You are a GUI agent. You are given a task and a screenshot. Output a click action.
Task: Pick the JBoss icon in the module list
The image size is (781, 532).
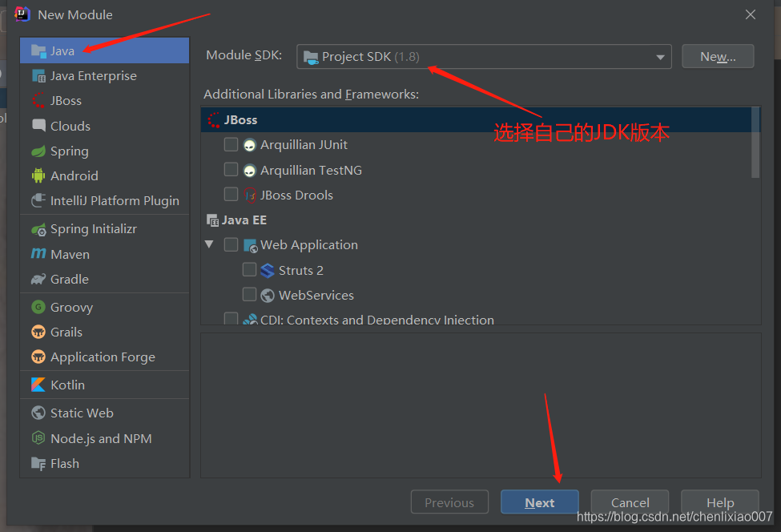click(38, 101)
